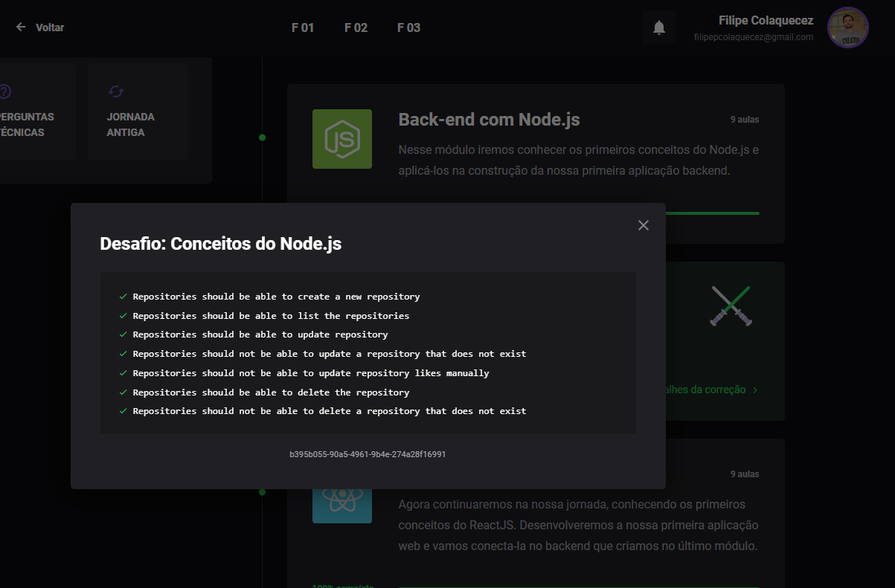Click checkmark for list the repositories
This screenshot has height=588, width=895.
pyautogui.click(x=123, y=316)
